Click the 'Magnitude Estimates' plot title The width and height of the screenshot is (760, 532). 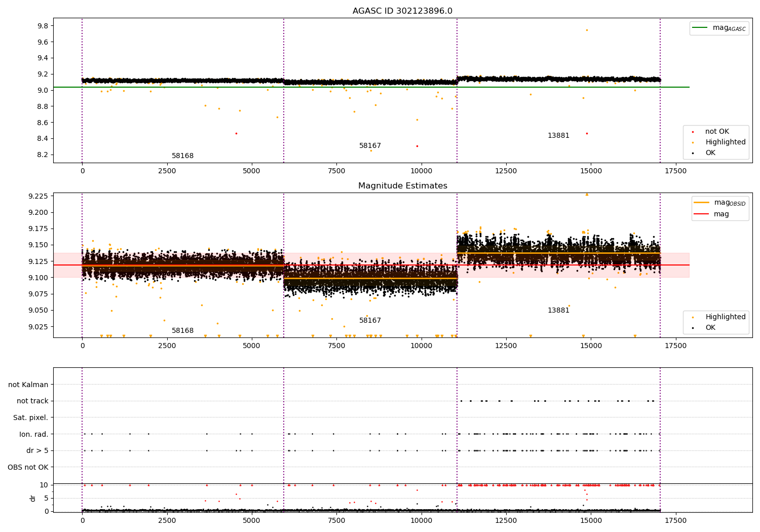[x=402, y=186]
